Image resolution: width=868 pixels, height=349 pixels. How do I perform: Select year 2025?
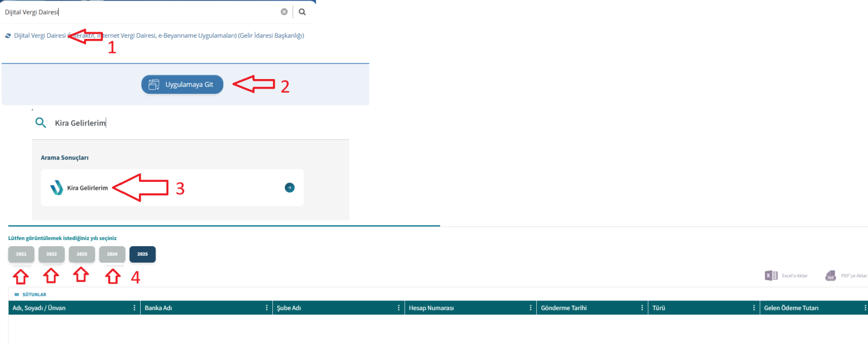(x=142, y=254)
